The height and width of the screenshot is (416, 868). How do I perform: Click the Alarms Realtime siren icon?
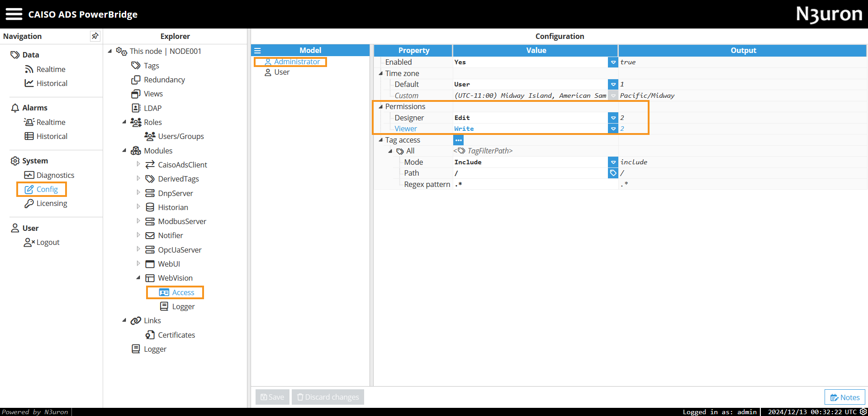tap(29, 122)
